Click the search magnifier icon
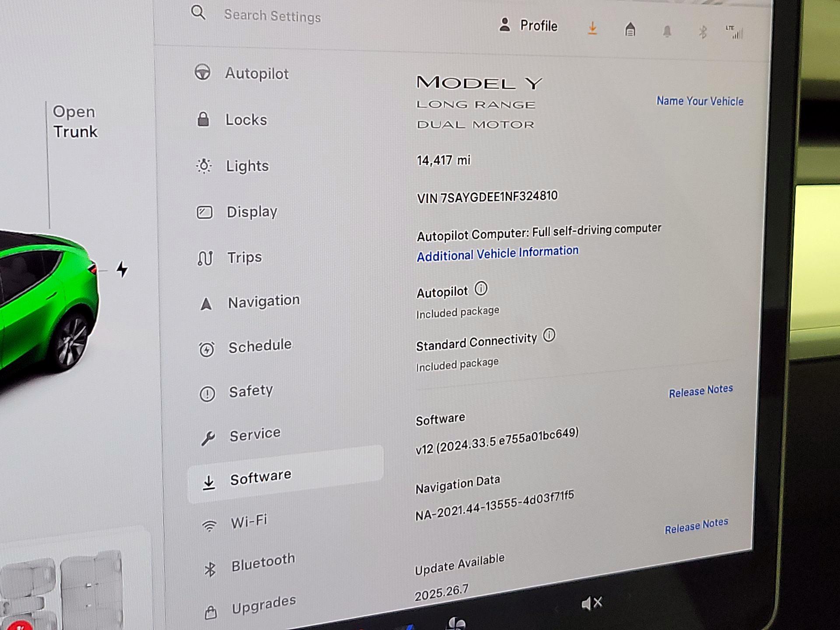840x630 pixels. click(x=198, y=12)
